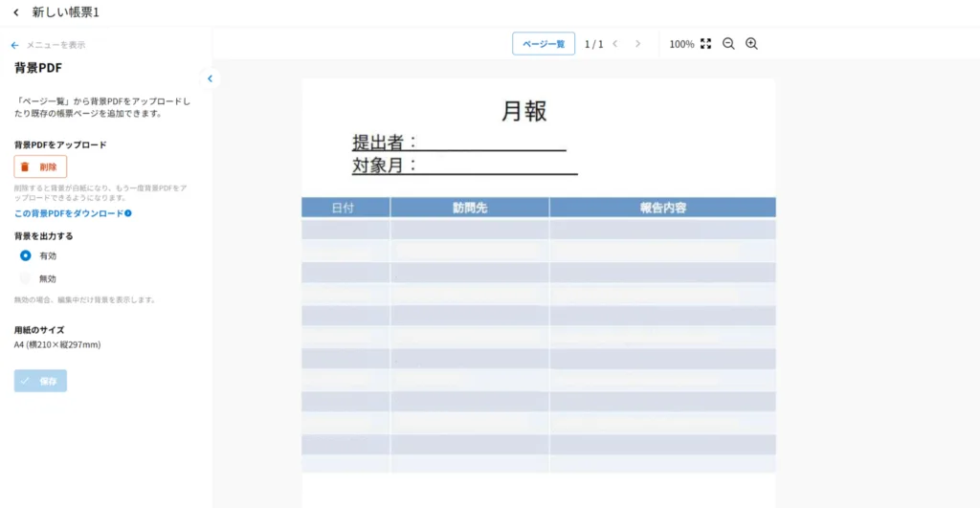Select the 有効 radio button
The height and width of the screenshot is (508, 980).
(x=26, y=255)
